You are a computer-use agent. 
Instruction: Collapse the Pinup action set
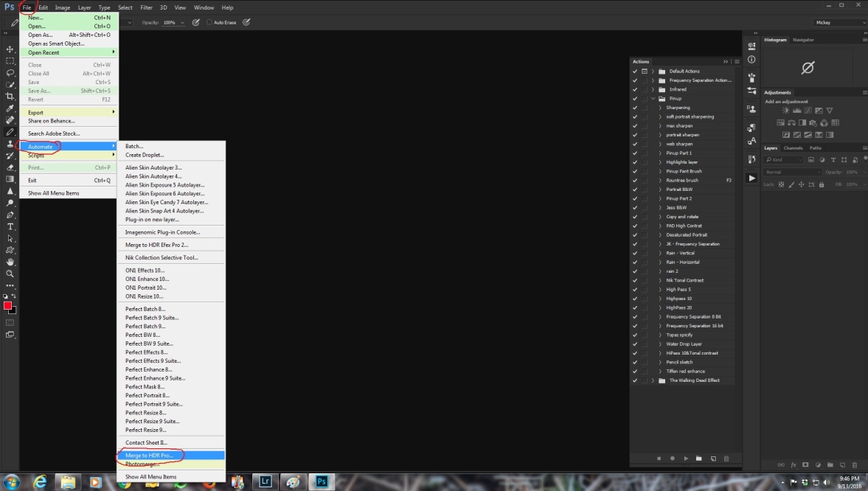653,99
